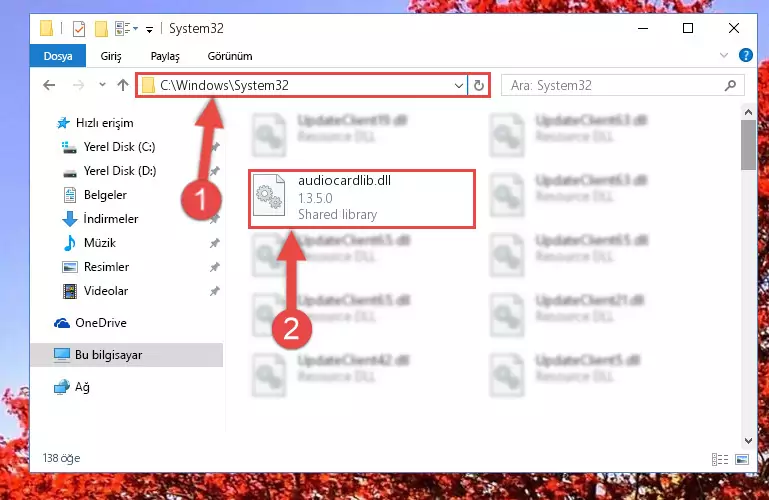
Task: Click the audiocardlib.dll file name
Action: pyautogui.click(x=344, y=180)
